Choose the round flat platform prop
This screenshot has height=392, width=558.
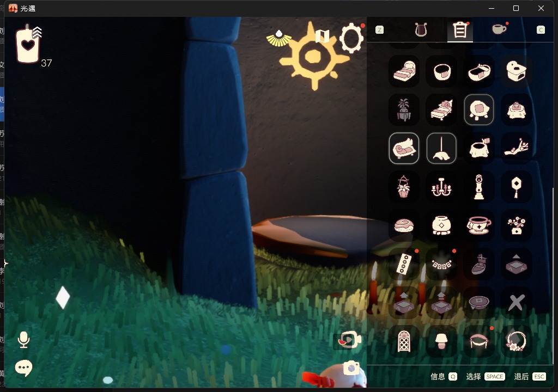[478, 302]
